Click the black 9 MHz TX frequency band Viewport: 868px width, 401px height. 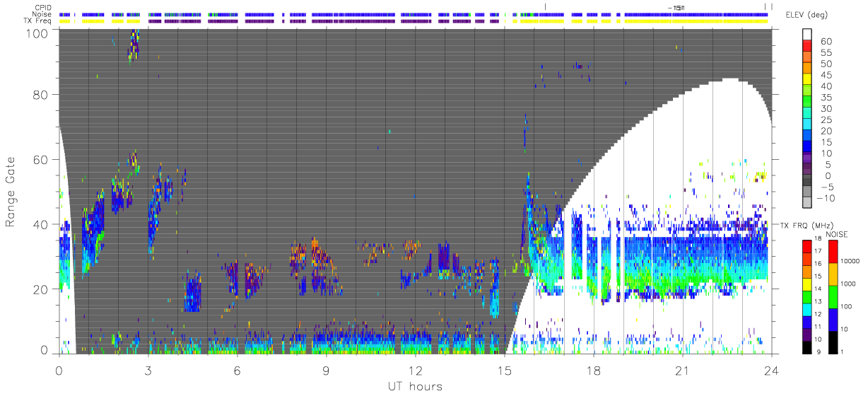tap(808, 347)
